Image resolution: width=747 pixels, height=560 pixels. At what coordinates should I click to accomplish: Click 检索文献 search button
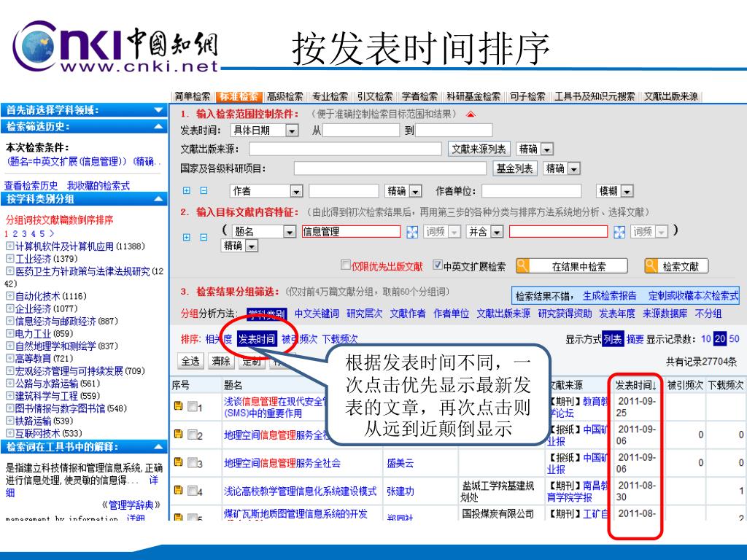(676, 266)
